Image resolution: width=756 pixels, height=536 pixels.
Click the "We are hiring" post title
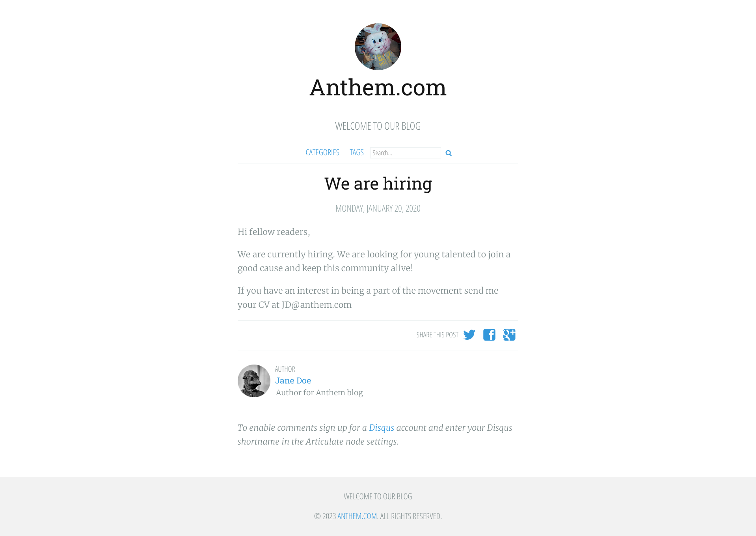[x=378, y=184]
